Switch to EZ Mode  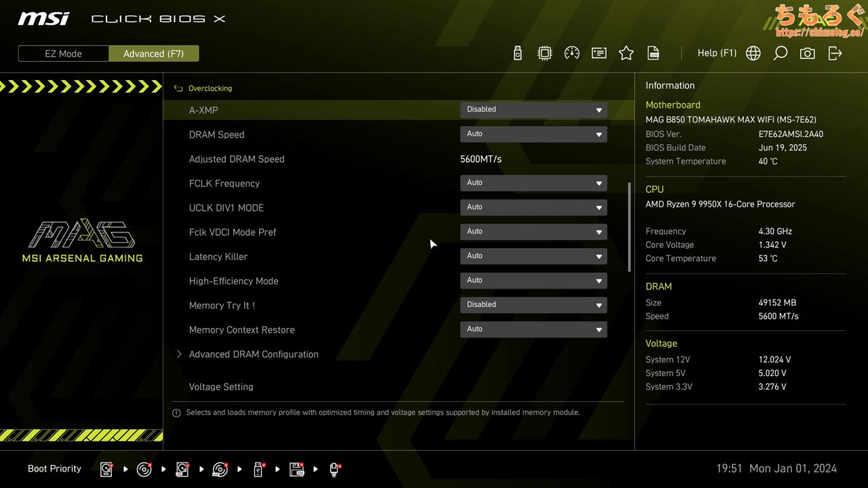click(x=63, y=54)
